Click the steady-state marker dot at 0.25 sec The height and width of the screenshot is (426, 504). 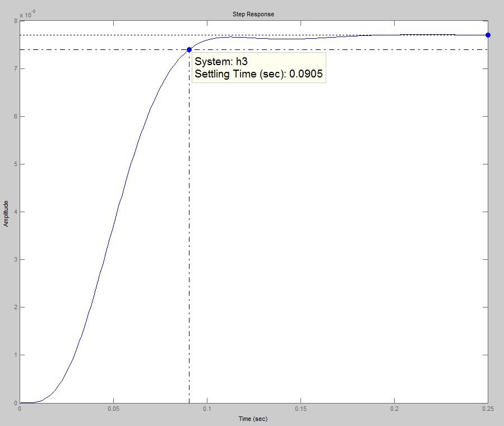pyautogui.click(x=488, y=35)
